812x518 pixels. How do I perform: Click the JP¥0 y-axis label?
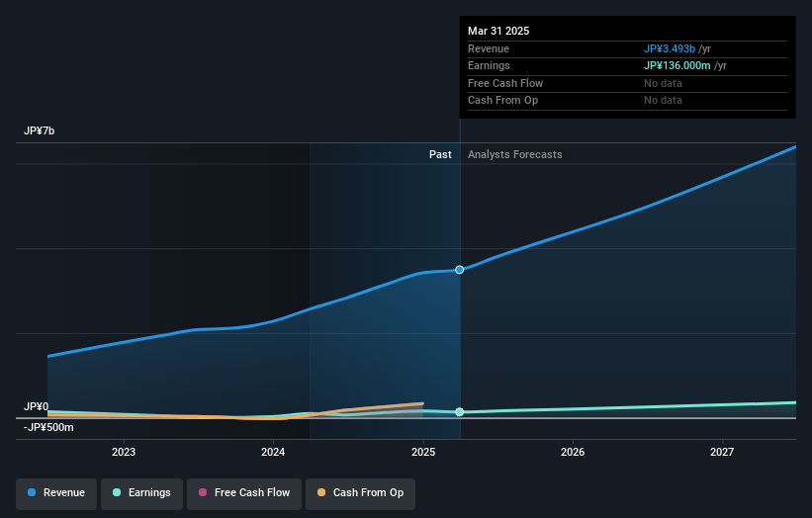pyautogui.click(x=36, y=406)
